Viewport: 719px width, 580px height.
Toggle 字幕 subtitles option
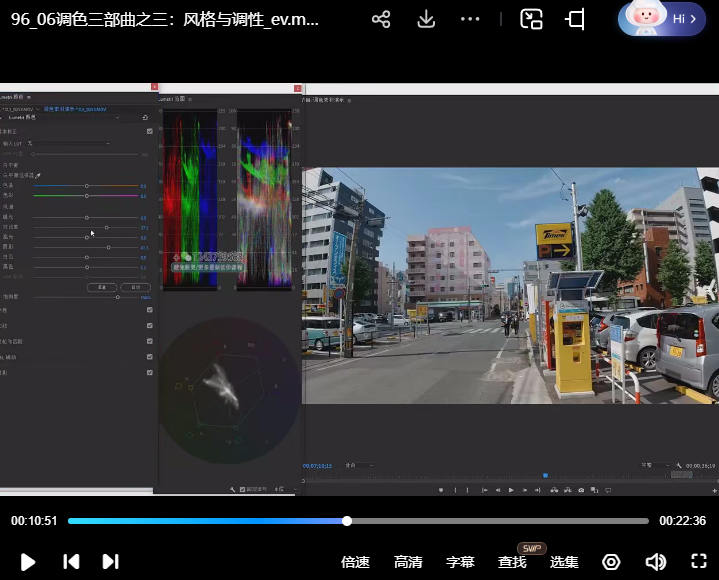(x=460, y=562)
